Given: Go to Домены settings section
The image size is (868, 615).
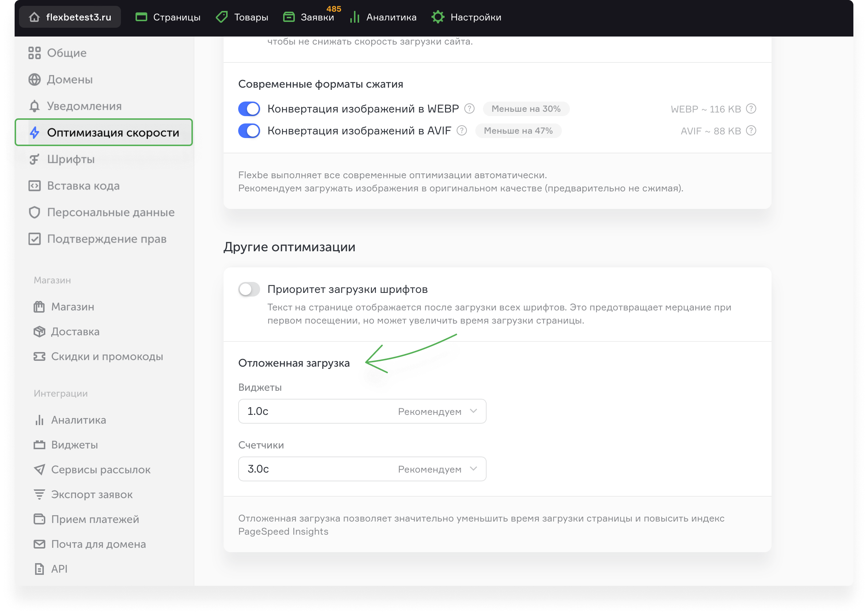Looking at the screenshot, I should 61,80.
